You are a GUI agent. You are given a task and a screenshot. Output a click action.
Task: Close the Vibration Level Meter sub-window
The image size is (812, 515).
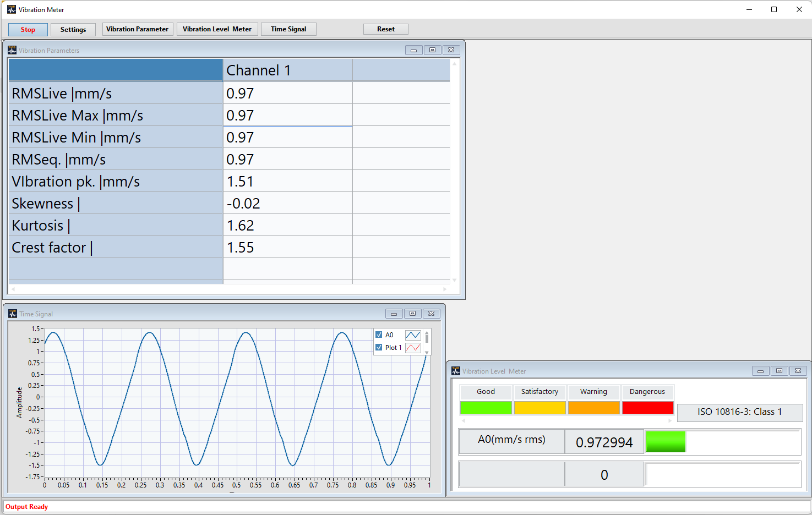798,371
